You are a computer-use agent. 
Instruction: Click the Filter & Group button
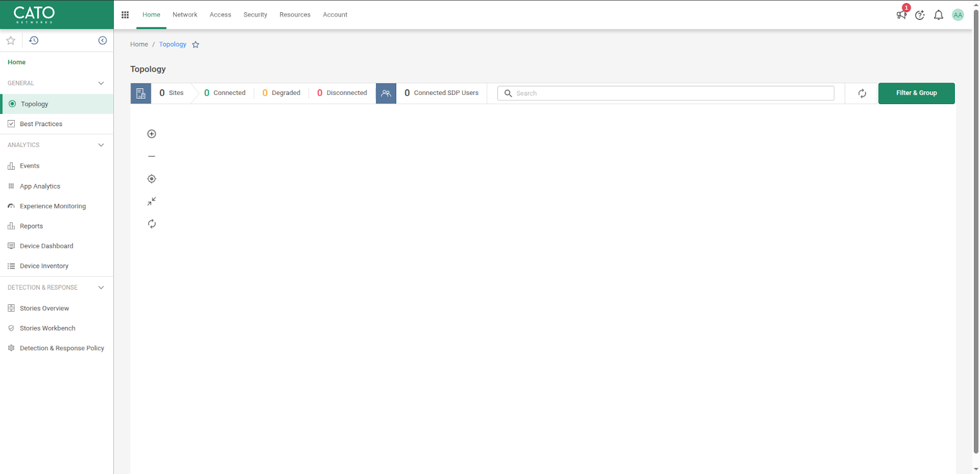916,93
